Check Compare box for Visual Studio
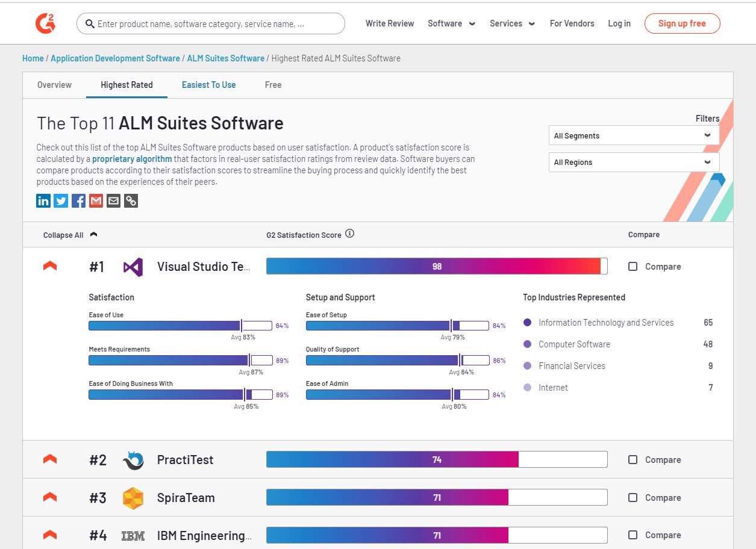756x549 pixels. pos(633,267)
